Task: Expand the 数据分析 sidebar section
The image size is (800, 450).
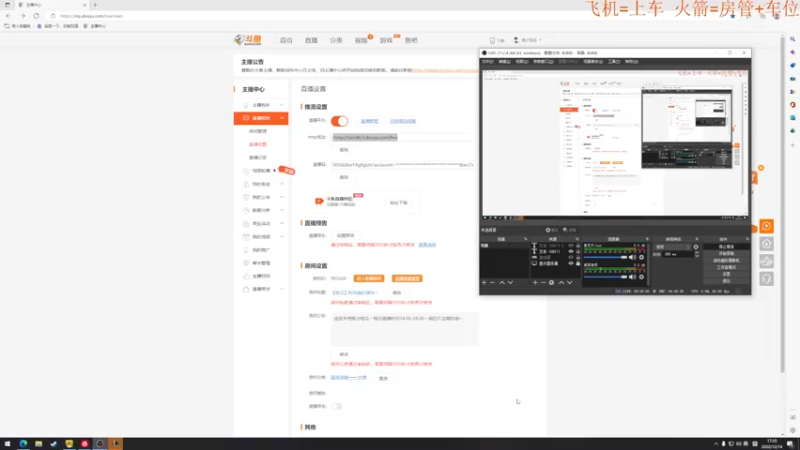Action: tap(282, 210)
